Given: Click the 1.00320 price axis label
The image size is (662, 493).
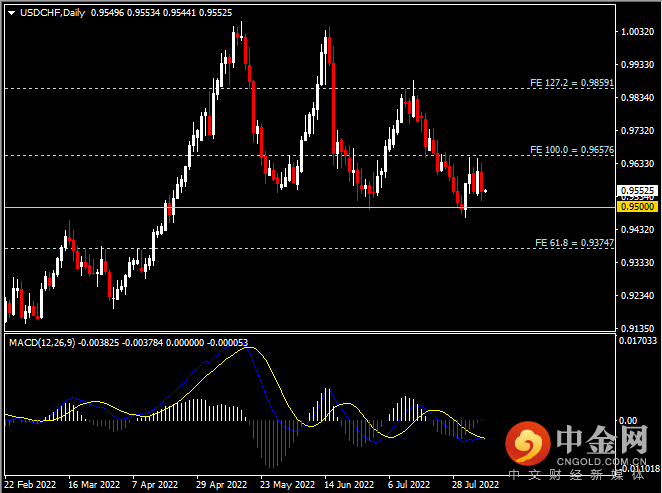Looking at the screenshot, I should [x=637, y=32].
